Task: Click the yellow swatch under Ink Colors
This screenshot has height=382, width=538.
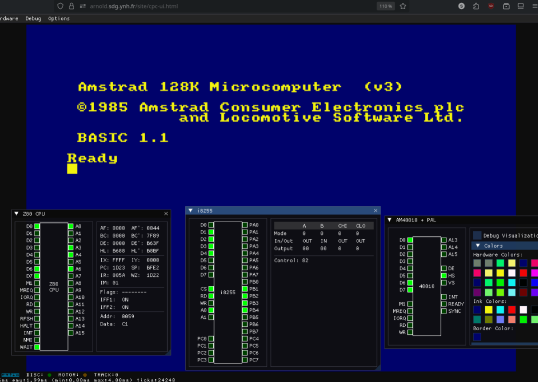Action: (489, 310)
